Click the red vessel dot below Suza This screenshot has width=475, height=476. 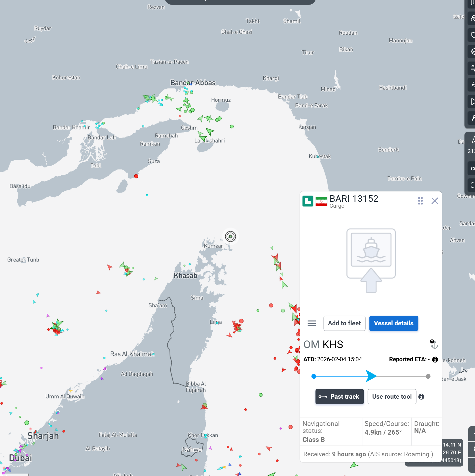pos(136,176)
